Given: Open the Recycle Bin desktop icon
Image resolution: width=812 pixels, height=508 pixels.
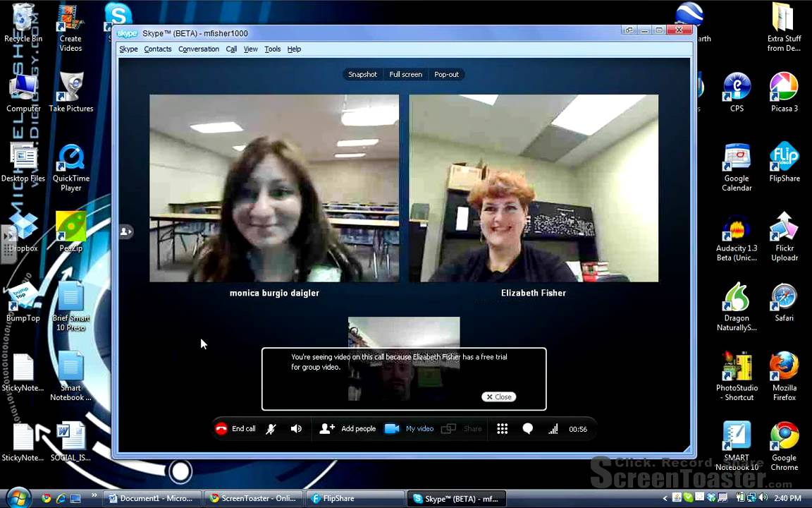Looking at the screenshot, I should point(23,23).
